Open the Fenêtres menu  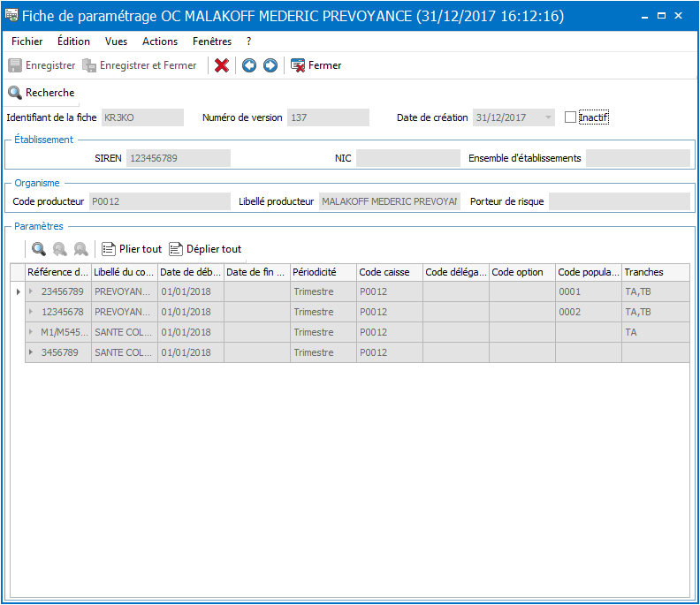[x=212, y=42]
